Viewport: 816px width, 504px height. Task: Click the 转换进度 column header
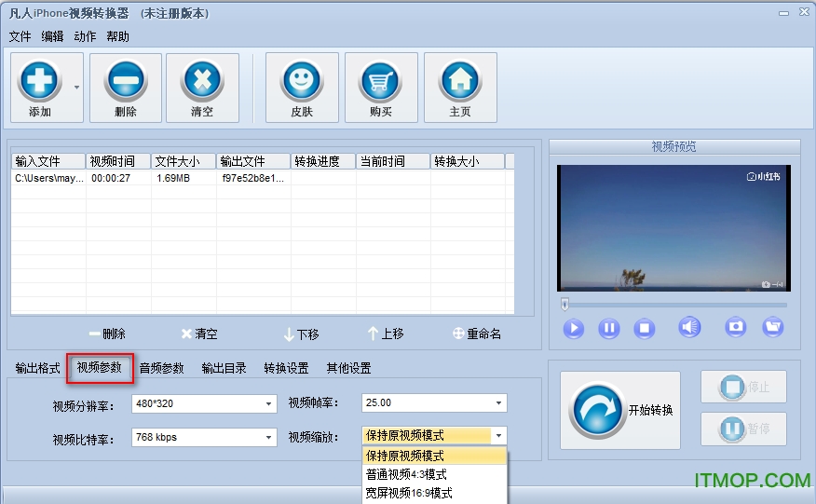pos(322,161)
